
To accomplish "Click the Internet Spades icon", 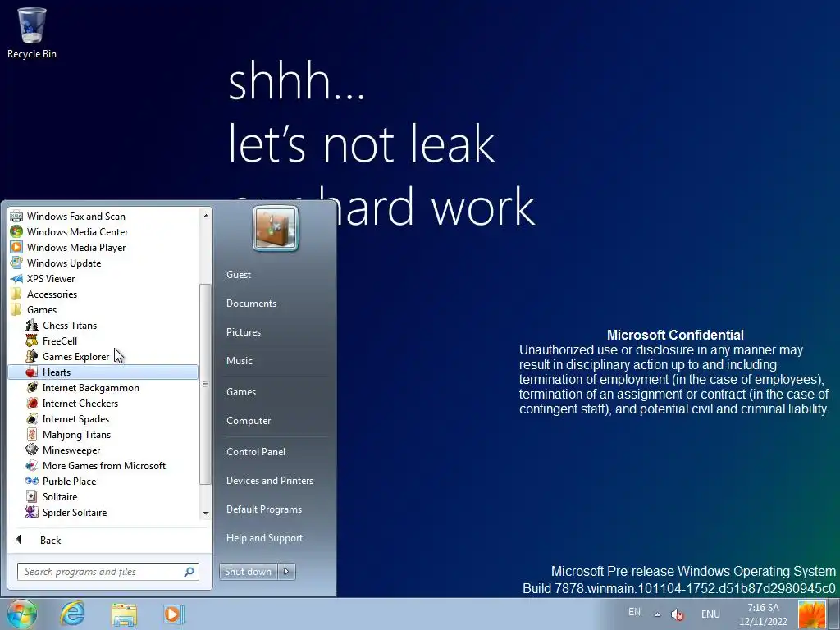I will 32,418.
